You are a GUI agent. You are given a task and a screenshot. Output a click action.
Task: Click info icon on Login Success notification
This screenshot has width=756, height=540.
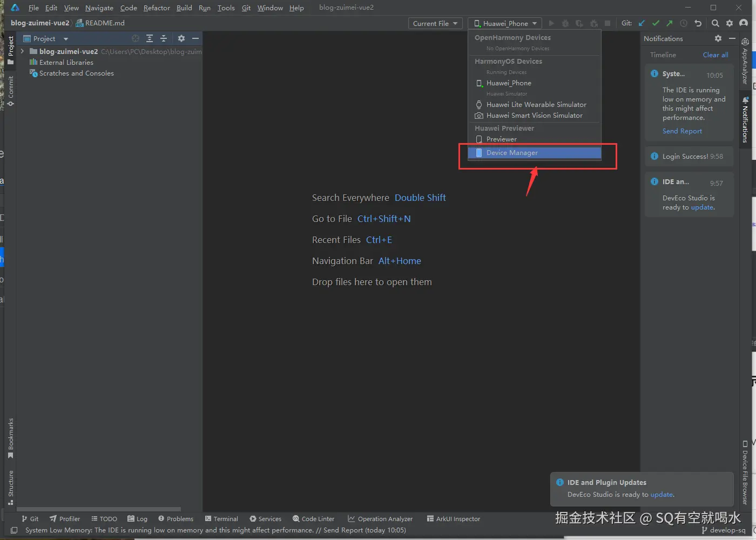click(654, 156)
